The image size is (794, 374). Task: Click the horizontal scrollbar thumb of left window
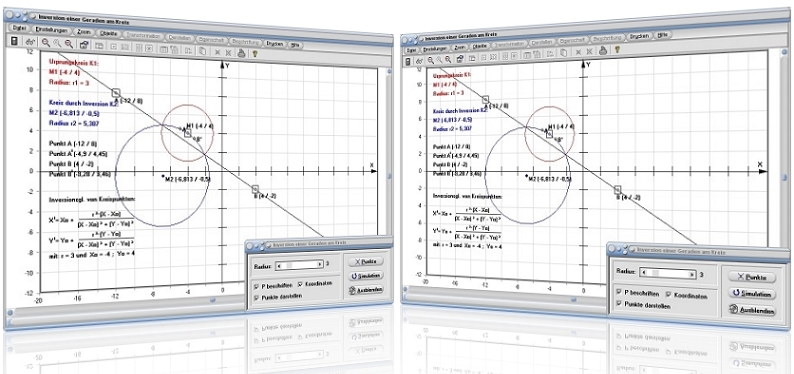click(213, 299)
